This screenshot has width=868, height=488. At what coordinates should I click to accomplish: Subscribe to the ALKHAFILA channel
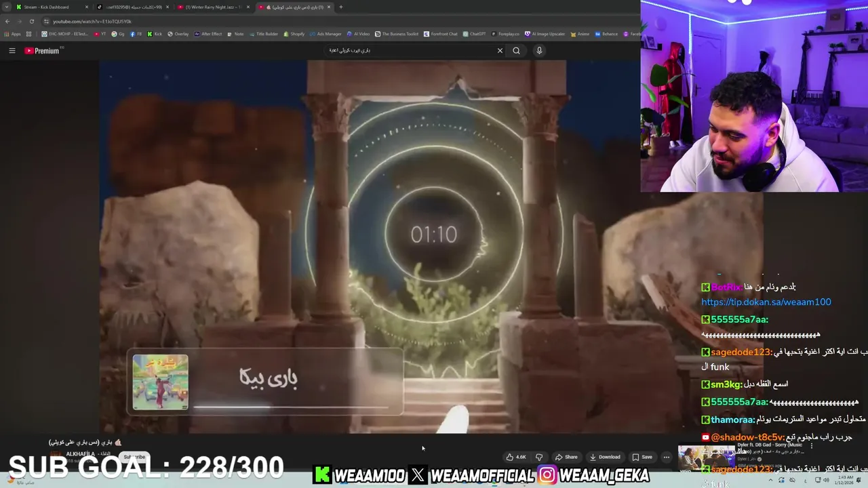coord(134,457)
